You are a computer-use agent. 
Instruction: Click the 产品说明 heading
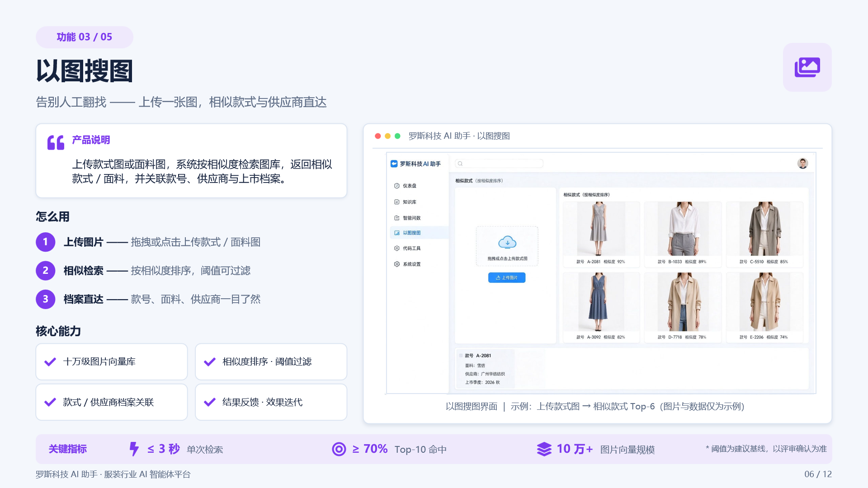pos(91,140)
